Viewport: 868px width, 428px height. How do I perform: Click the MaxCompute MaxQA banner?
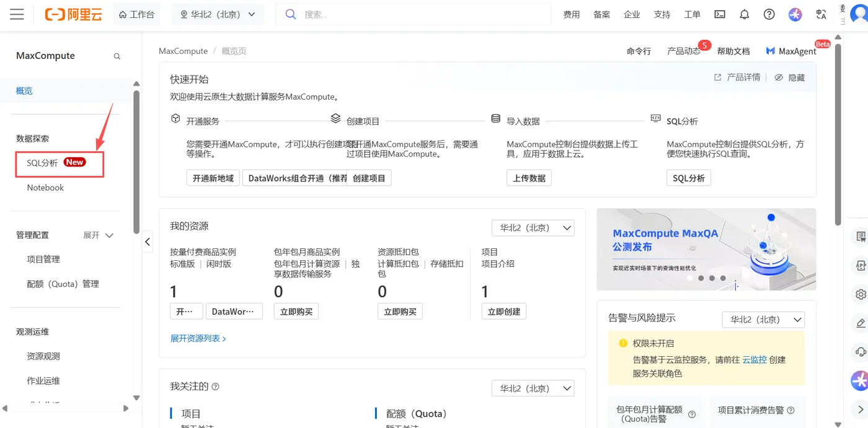pyautogui.click(x=706, y=250)
